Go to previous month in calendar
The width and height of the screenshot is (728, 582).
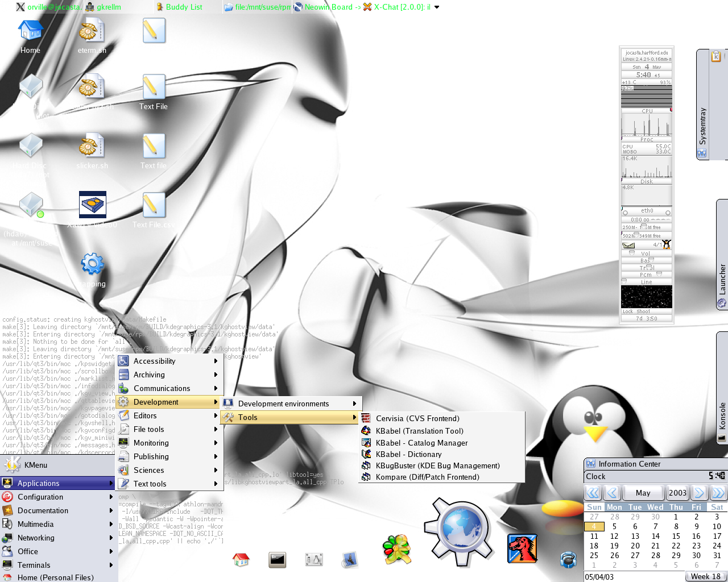tap(613, 493)
